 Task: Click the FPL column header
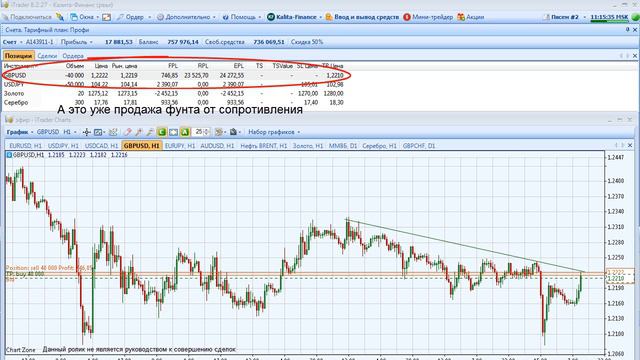[x=173, y=66]
